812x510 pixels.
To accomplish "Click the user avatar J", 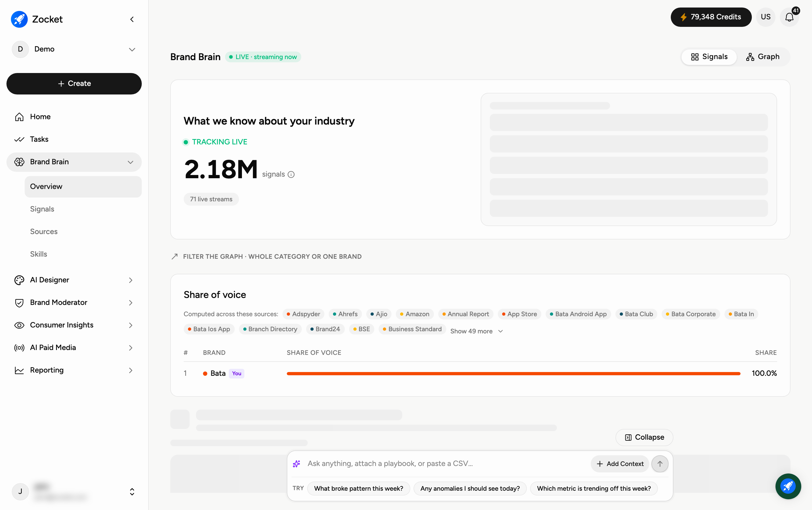I will pyautogui.click(x=20, y=491).
